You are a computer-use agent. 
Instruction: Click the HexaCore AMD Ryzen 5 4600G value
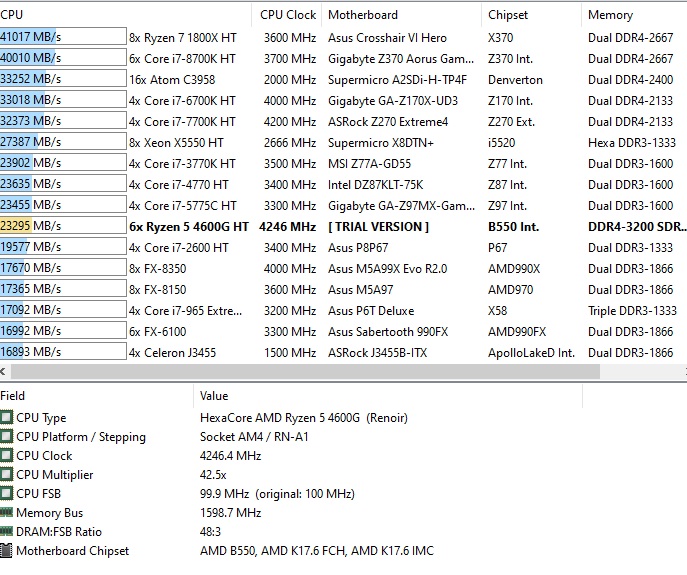point(304,417)
